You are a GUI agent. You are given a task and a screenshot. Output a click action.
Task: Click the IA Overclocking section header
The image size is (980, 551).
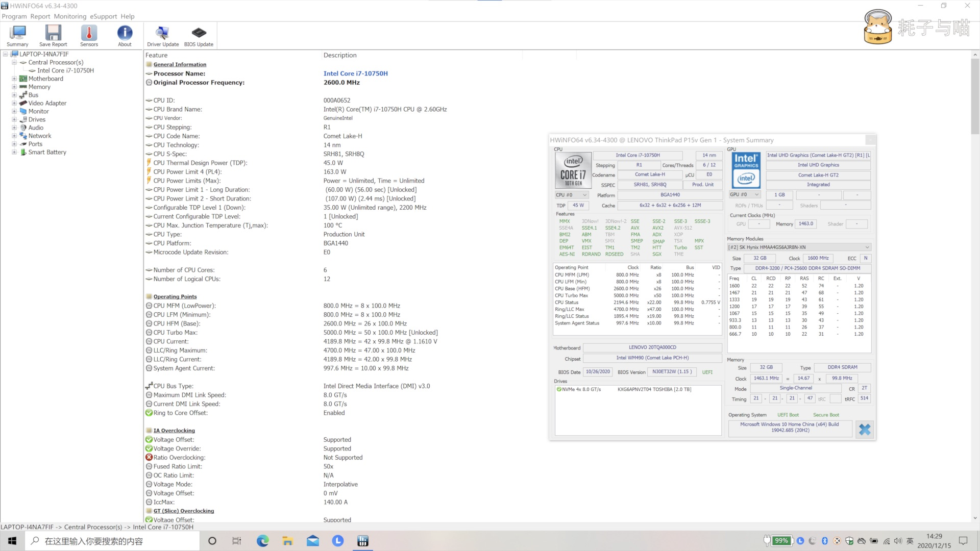pos(174,431)
